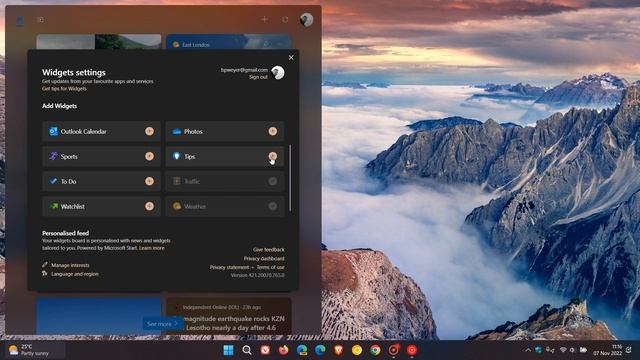This screenshot has height=360, width=640.
Task: Click the home icon atop widgets board
Action: (x=20, y=21)
